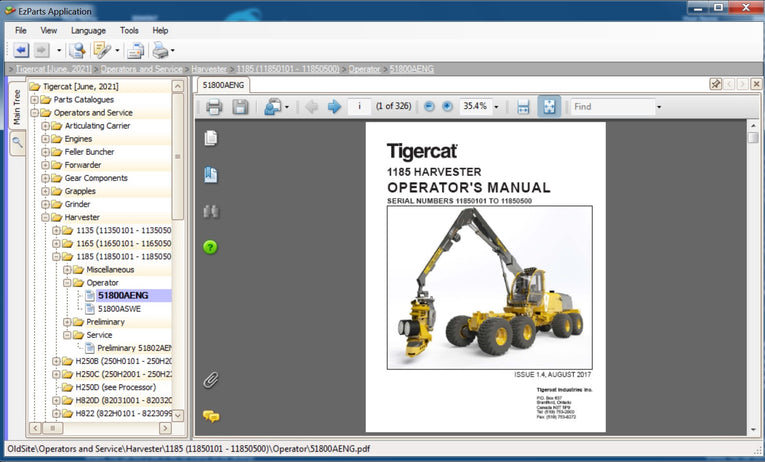Go to next page with blue arrow

click(334, 107)
